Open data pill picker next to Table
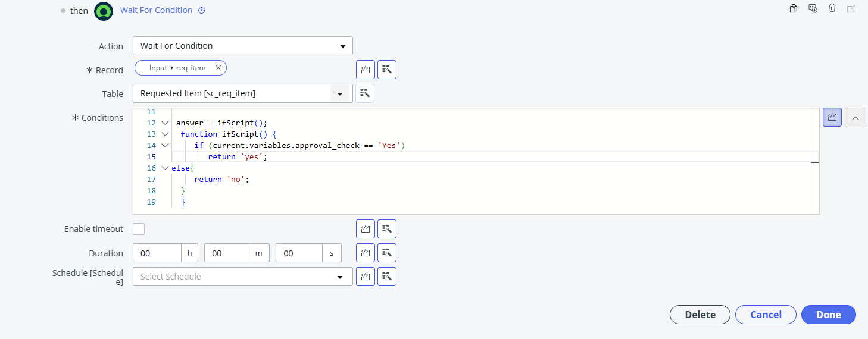 click(x=365, y=93)
